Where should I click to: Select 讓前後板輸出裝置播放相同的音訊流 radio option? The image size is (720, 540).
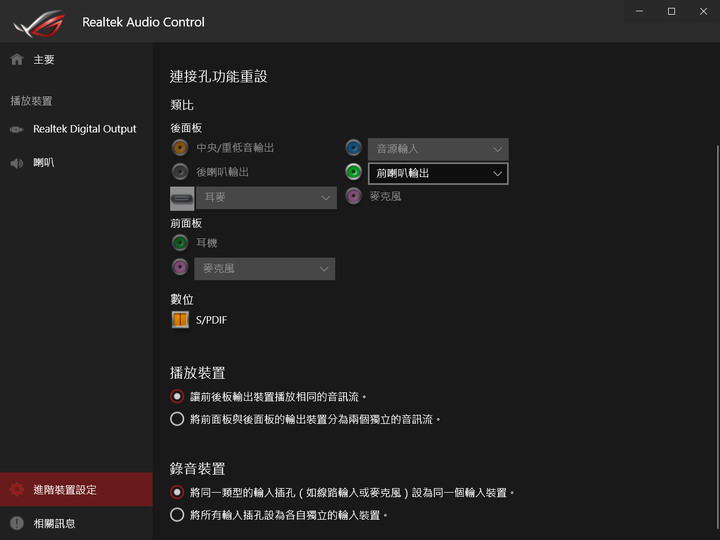pos(177,396)
